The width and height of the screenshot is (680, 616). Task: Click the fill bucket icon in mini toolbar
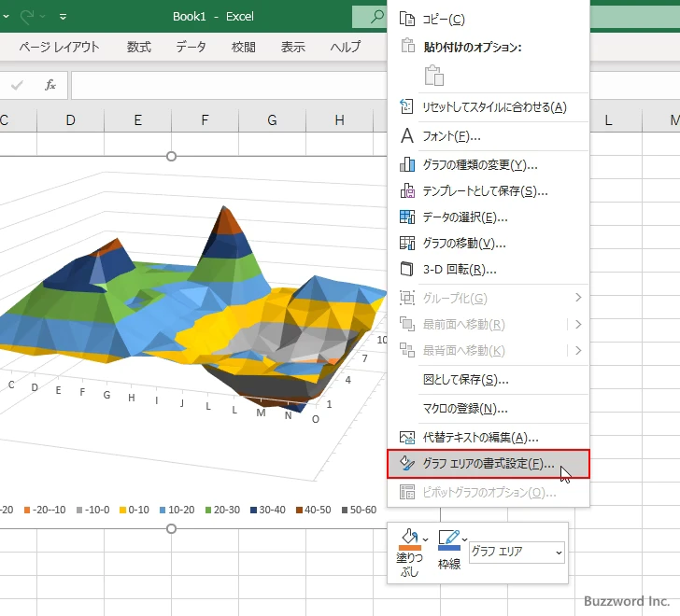(409, 537)
